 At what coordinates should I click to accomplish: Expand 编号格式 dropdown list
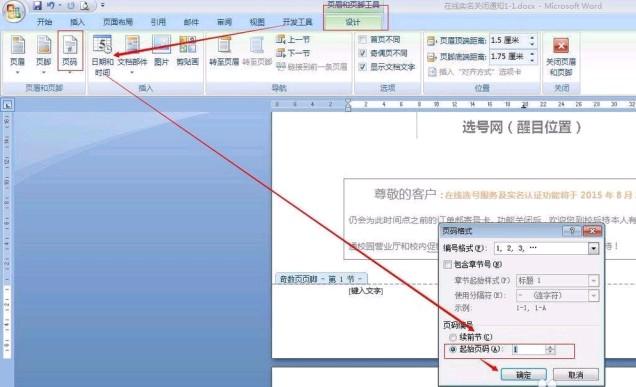(x=593, y=248)
